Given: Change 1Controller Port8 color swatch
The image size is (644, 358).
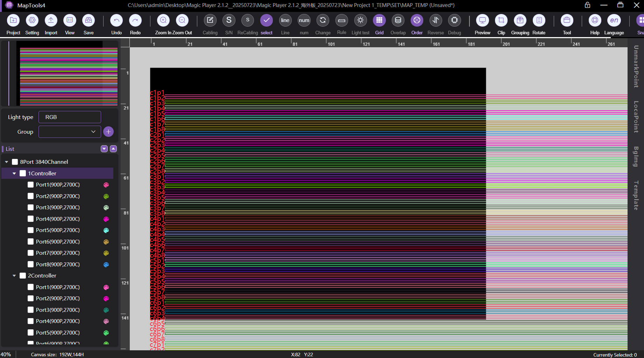Looking at the screenshot, I should point(106,265).
